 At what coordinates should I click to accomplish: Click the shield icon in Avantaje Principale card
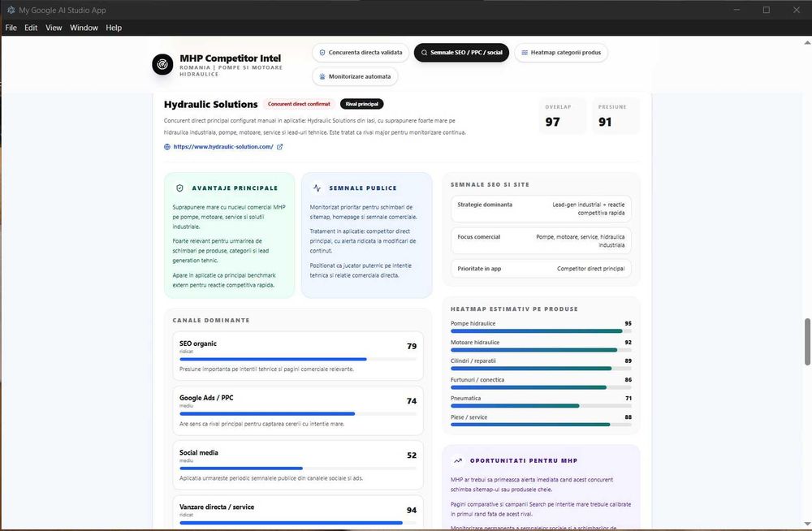[179, 188]
